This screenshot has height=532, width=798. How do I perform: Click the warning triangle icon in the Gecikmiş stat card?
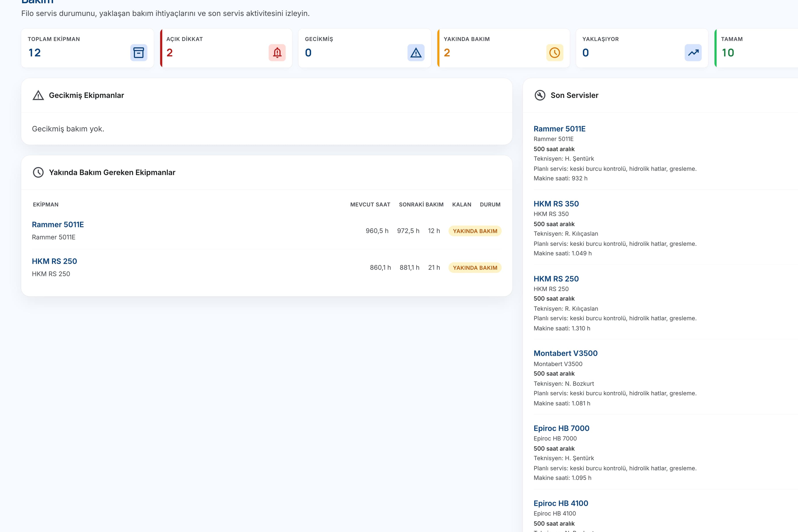pyautogui.click(x=416, y=53)
